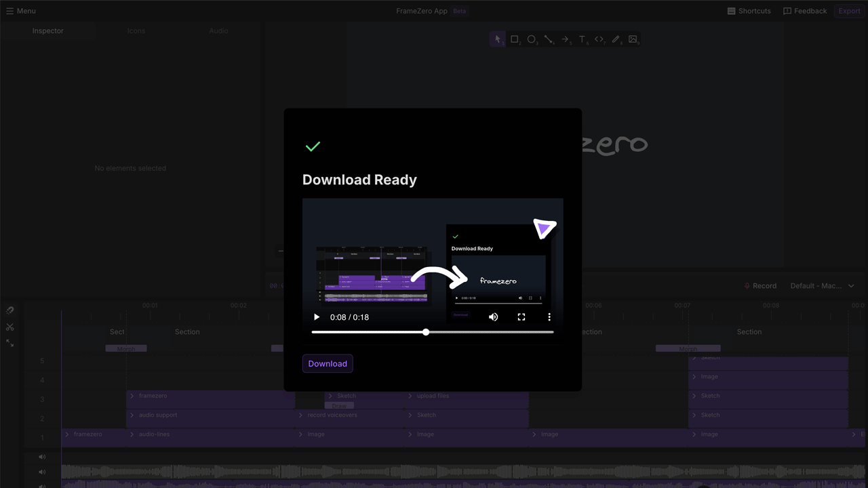Click the 00:02 timeline ruler mark

pyautogui.click(x=239, y=306)
